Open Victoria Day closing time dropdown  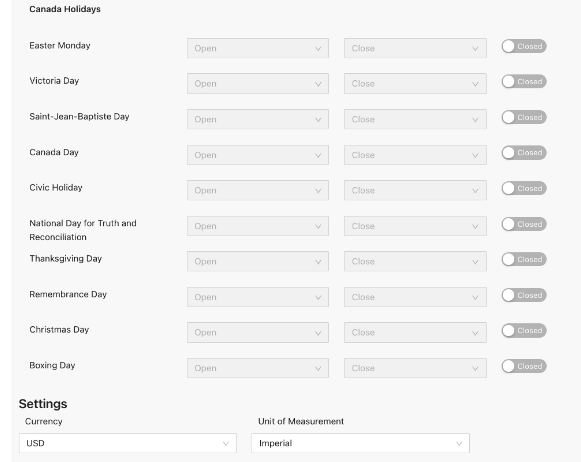(415, 84)
